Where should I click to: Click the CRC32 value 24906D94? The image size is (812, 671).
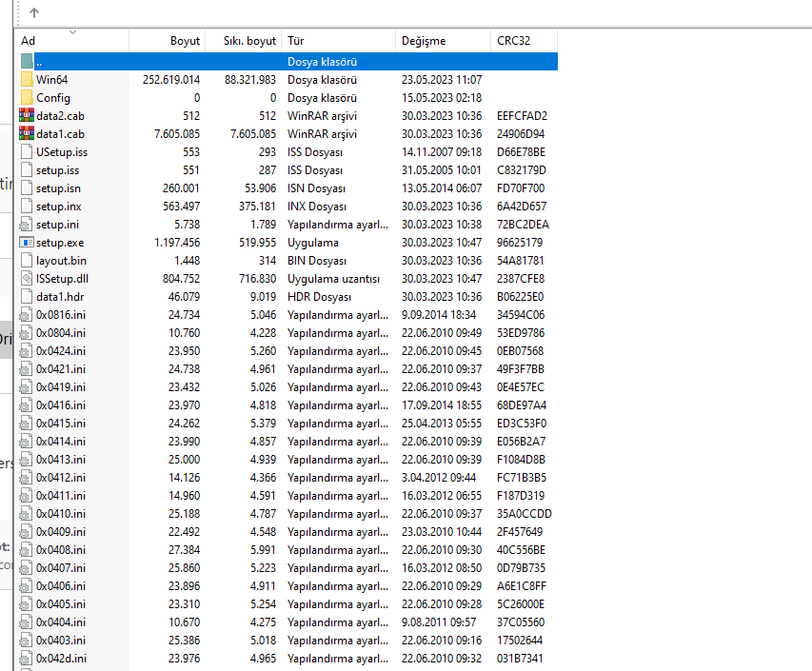tap(521, 134)
